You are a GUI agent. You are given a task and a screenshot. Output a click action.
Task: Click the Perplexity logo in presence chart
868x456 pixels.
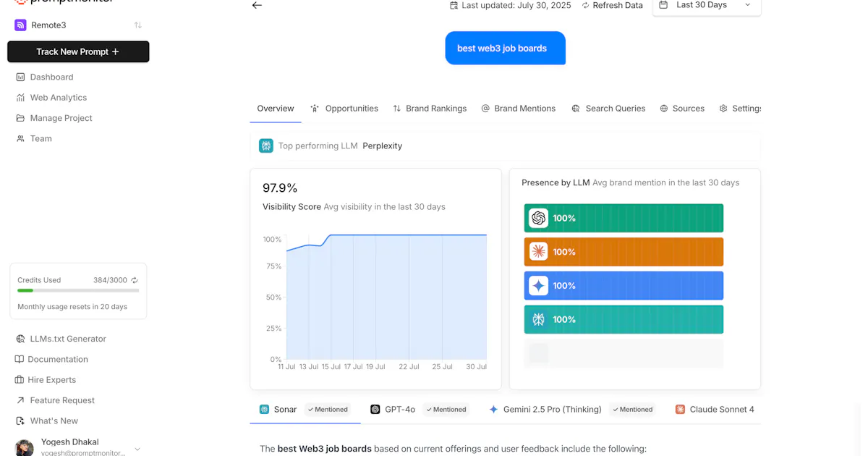point(538,319)
